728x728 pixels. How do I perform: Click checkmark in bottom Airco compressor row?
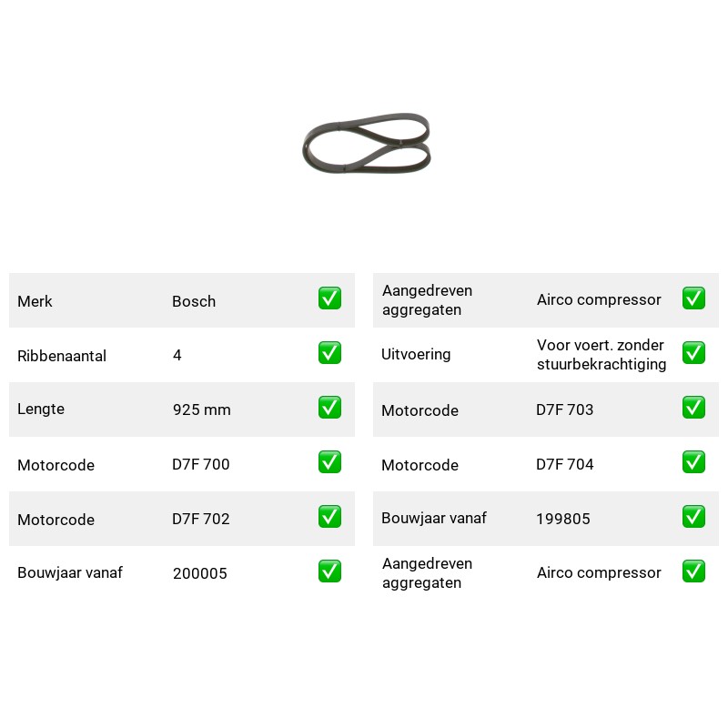point(693,571)
